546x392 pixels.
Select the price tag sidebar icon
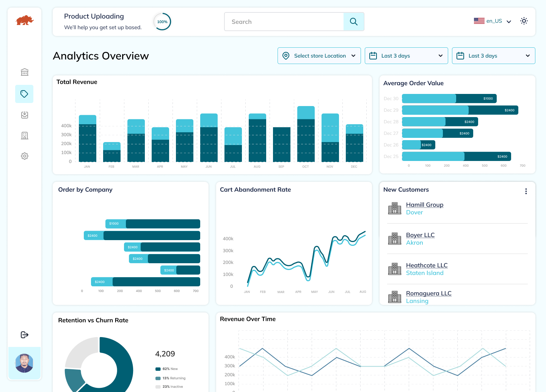24,94
